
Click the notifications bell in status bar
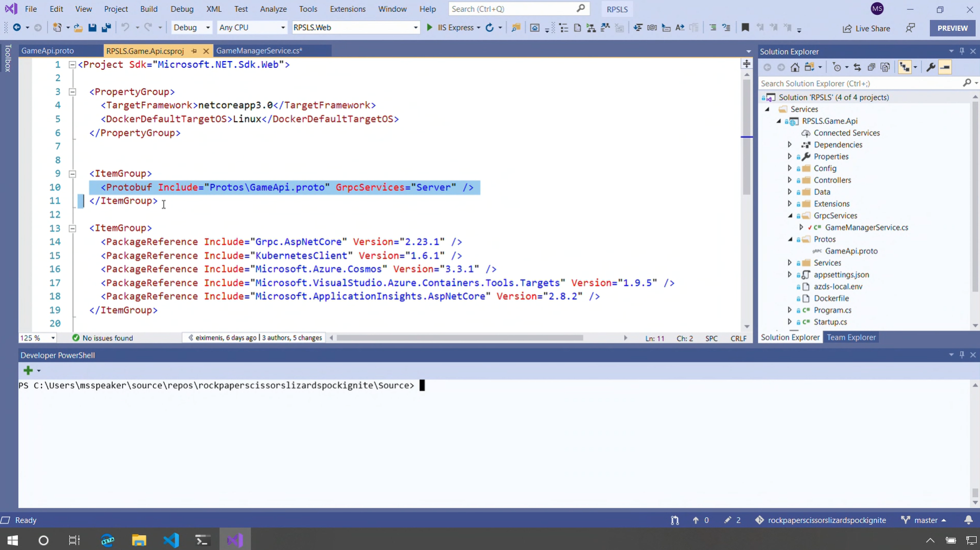pyautogui.click(x=968, y=520)
